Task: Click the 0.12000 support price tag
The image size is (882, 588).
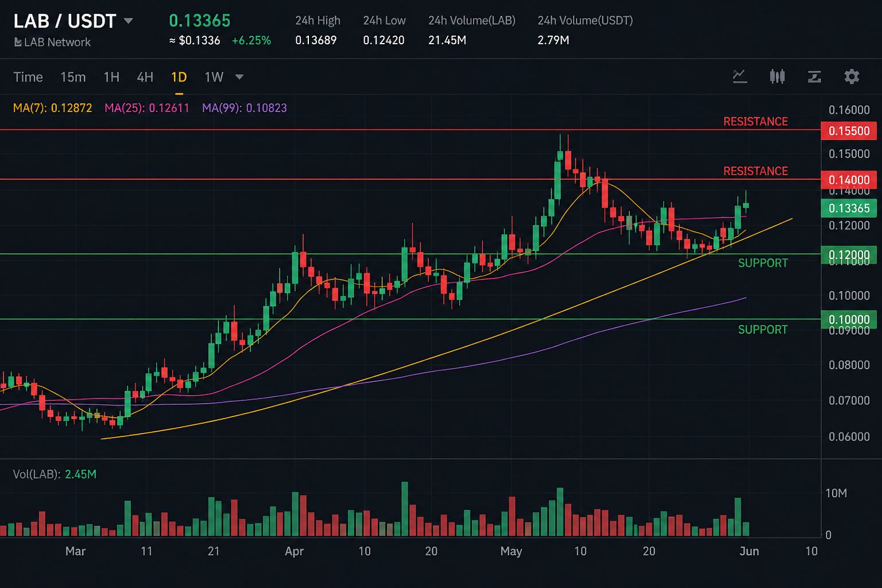Action: tap(849, 254)
